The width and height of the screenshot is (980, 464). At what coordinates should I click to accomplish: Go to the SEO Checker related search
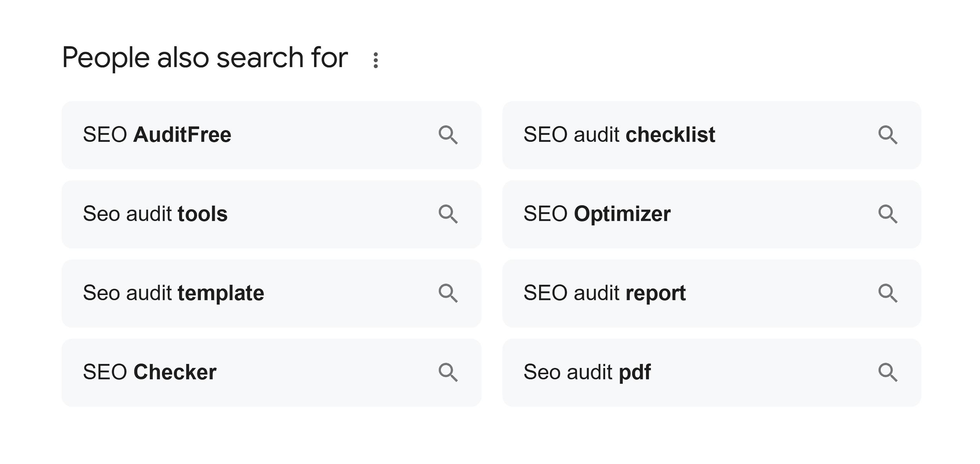click(149, 372)
